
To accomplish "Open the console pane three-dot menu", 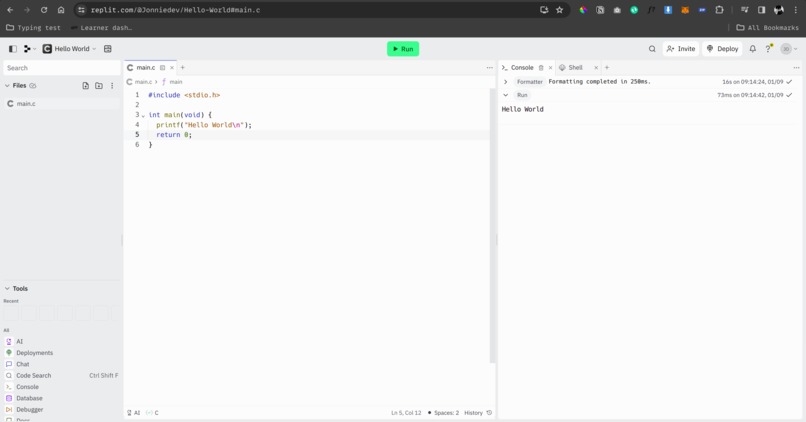I will click(x=796, y=68).
